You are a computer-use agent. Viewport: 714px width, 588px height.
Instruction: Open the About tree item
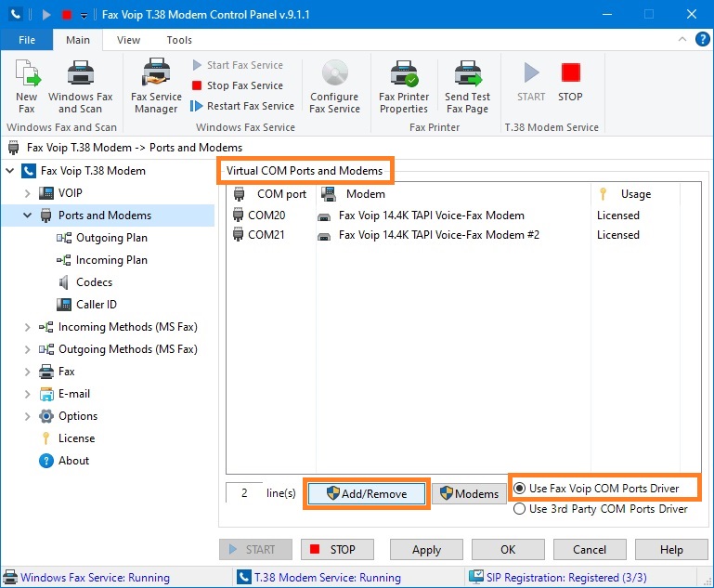(x=64, y=461)
